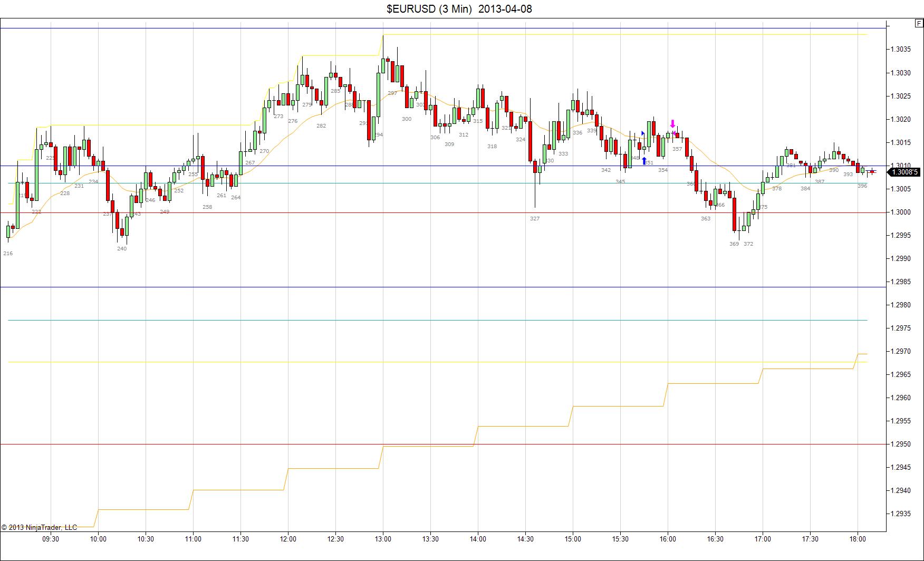Click the 16:00 time axis label

pyautogui.click(x=668, y=539)
